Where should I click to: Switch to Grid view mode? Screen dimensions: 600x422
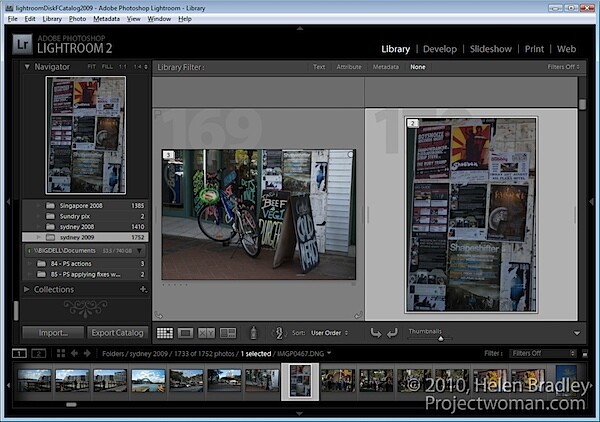(x=165, y=333)
